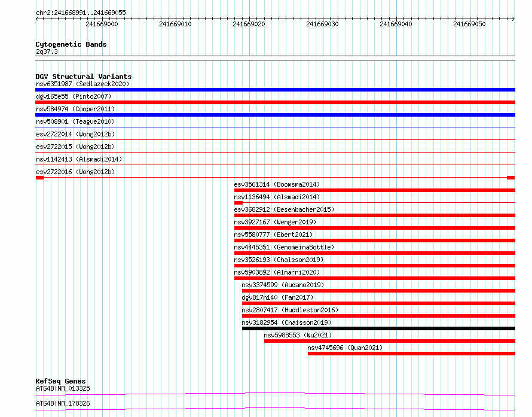Click the nsv1142413 (Alsmadi2014) label
Screen dimensions: 532x417
coord(79,159)
